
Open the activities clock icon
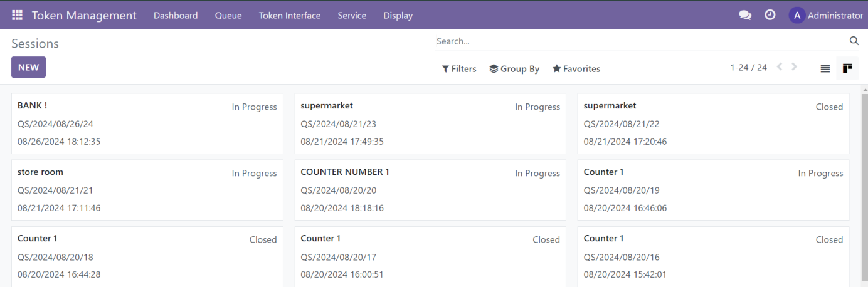point(770,15)
